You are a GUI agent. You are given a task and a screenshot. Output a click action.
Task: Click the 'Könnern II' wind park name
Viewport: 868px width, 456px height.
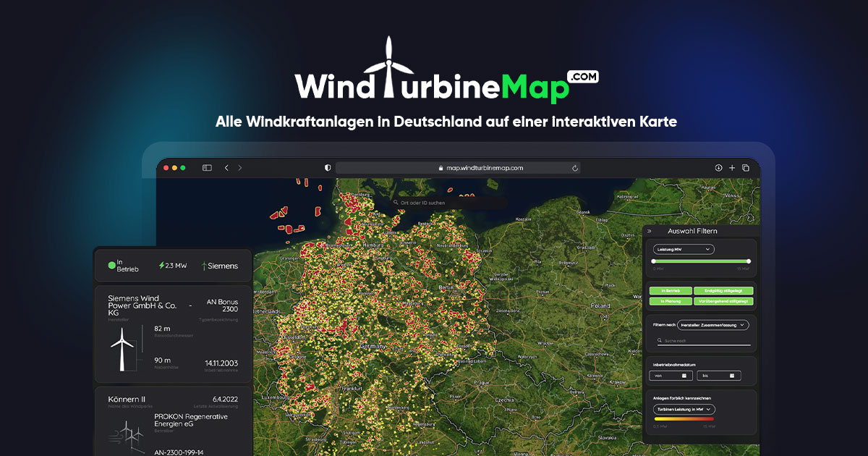point(127,399)
